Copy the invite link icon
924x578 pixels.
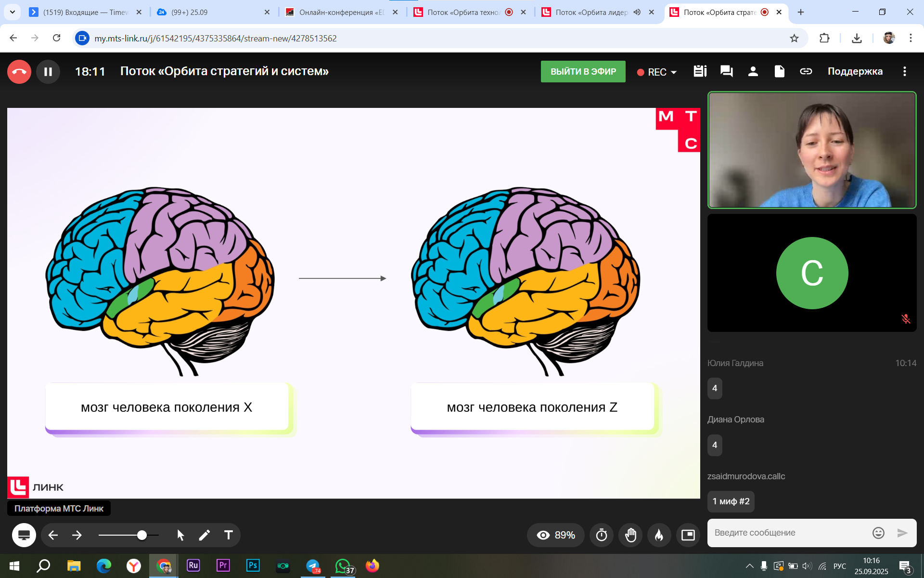[x=806, y=72]
